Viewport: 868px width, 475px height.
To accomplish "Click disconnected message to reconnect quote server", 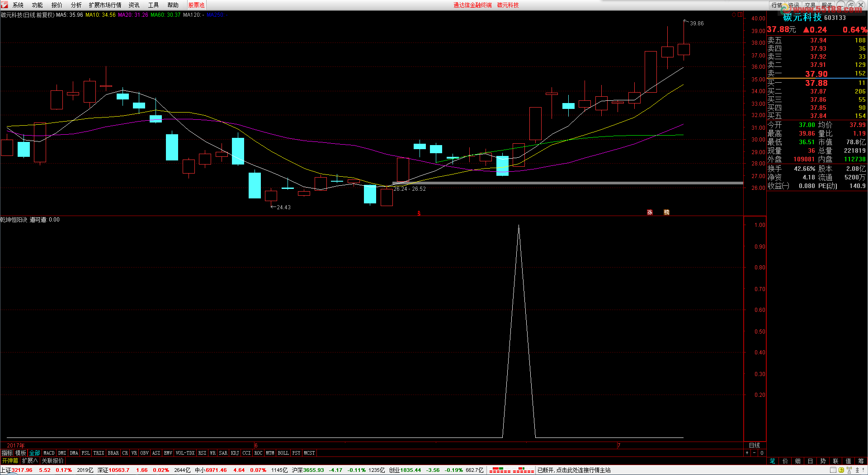I will pyautogui.click(x=574, y=470).
